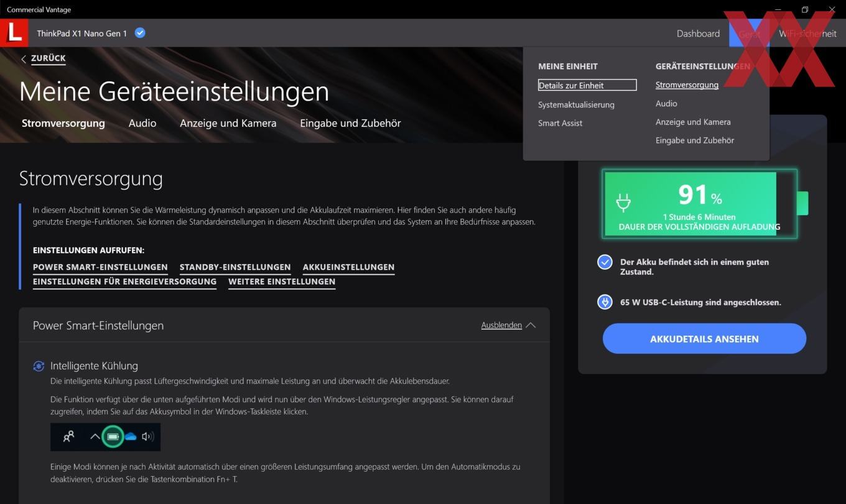Select Anzeige und Kamera in dropdown menu

693,122
